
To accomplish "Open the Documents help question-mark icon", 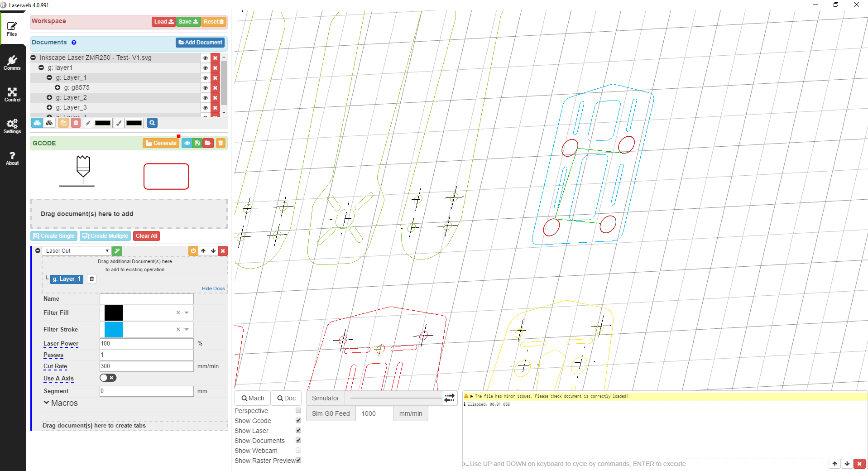I will 74,43.
